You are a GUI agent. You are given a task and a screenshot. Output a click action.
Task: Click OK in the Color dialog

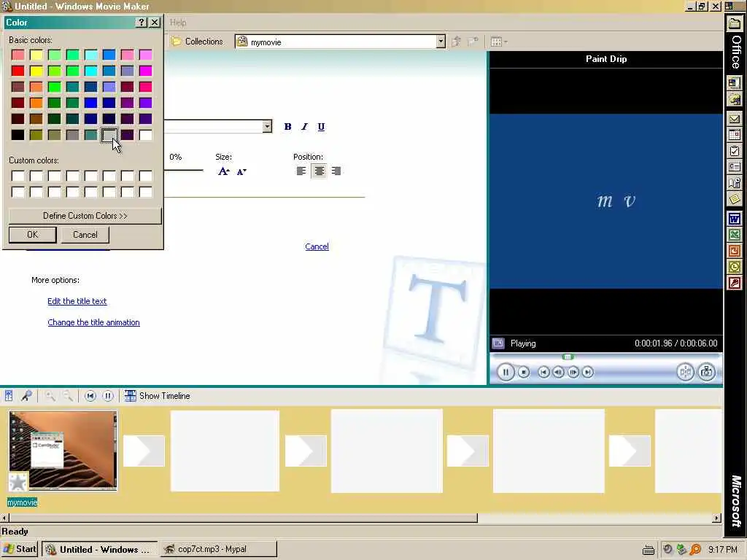(x=32, y=234)
